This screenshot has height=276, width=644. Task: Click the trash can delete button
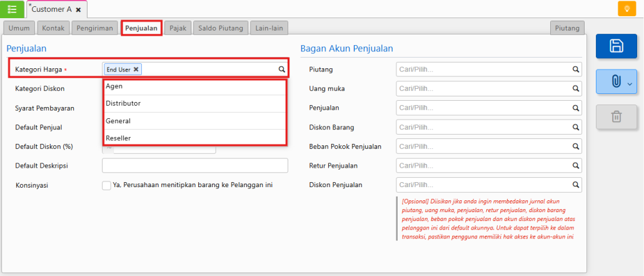pyautogui.click(x=616, y=117)
